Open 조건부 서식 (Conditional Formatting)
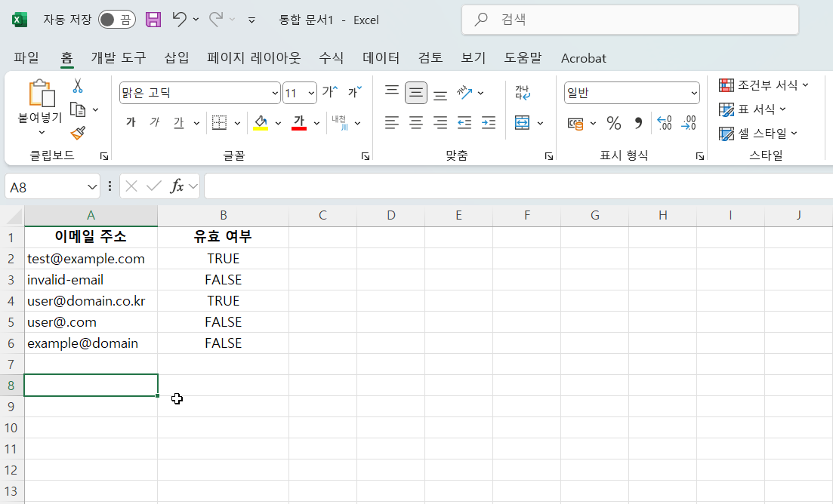The width and height of the screenshot is (833, 504). (763, 85)
